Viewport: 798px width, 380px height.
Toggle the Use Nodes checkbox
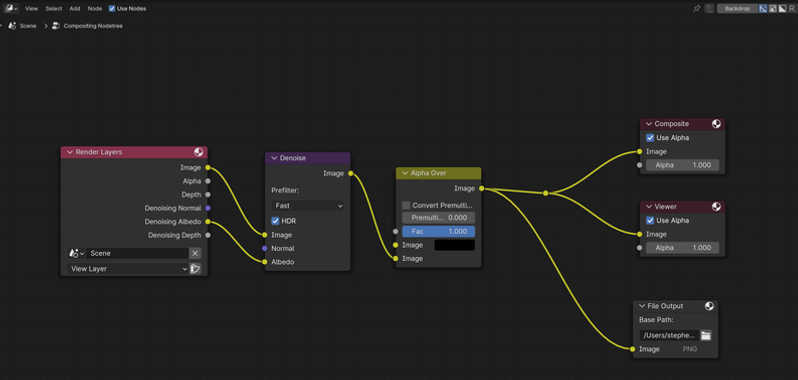click(112, 9)
